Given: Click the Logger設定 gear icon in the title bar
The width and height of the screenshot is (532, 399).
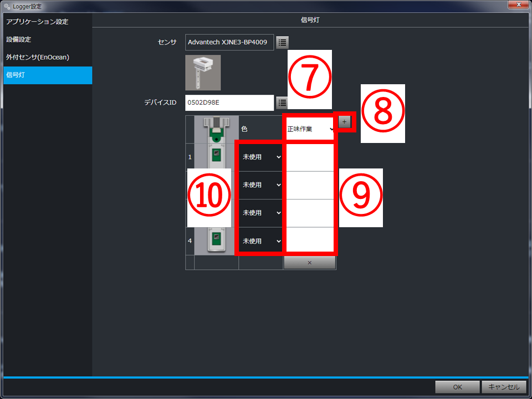Looking at the screenshot, I should click(x=7, y=7).
